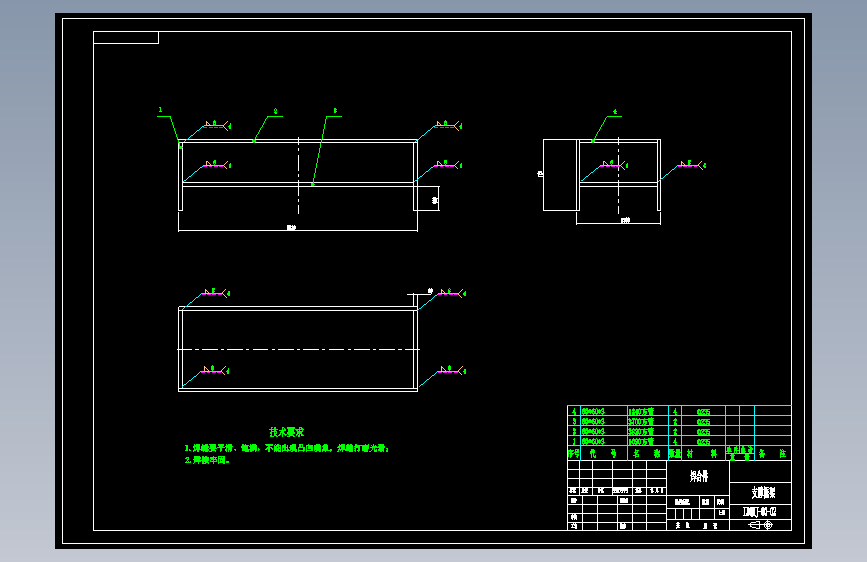Select part balloon number 2 leader label
This screenshot has width=867, height=562.
click(275, 111)
